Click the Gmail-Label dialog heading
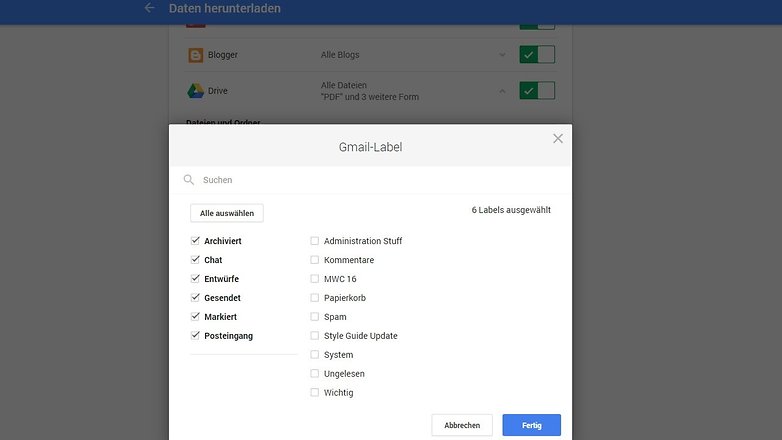782x440 pixels. point(370,147)
